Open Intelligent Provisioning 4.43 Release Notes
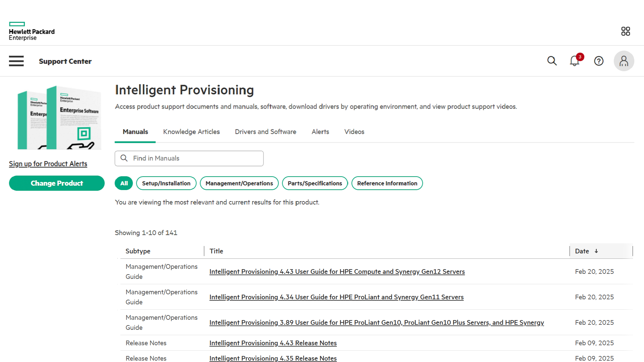644x362 pixels. pyautogui.click(x=273, y=343)
